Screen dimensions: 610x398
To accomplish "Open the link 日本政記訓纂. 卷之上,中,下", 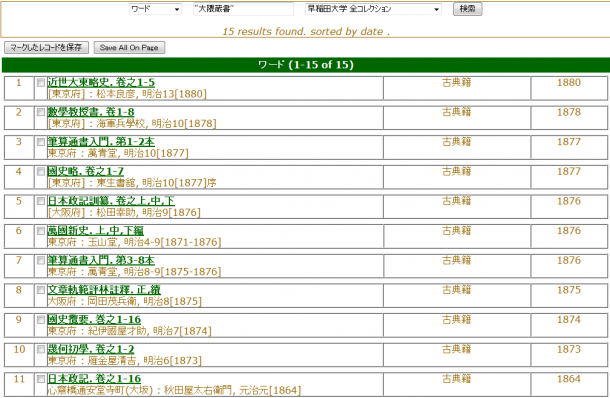I will pyautogui.click(x=111, y=201).
